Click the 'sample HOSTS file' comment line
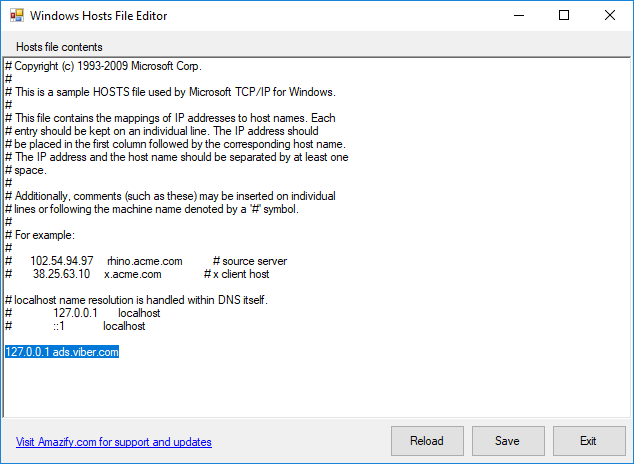The width and height of the screenshot is (634, 464). coord(170,92)
